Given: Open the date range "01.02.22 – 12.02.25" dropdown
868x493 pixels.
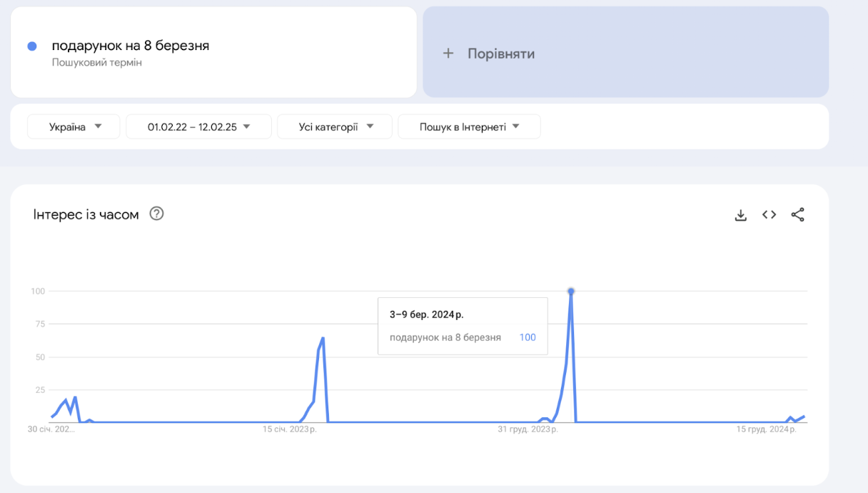Looking at the screenshot, I should point(198,126).
